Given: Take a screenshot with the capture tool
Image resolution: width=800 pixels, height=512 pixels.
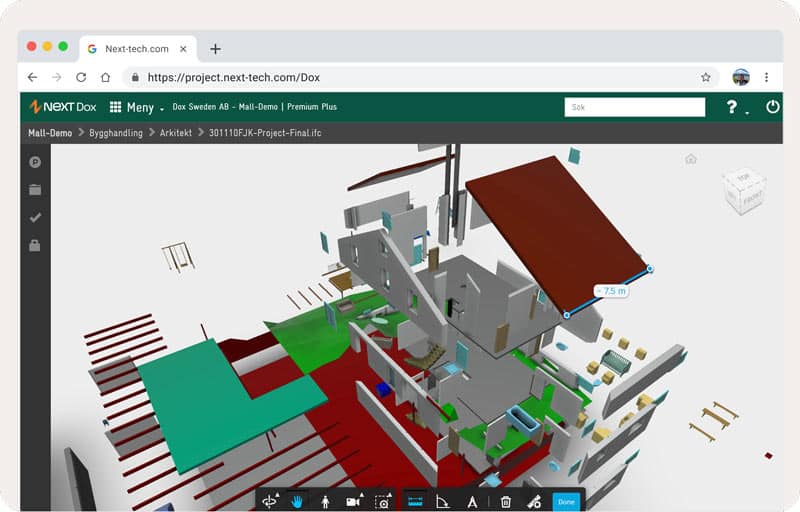Looking at the screenshot, I should coord(382,502).
